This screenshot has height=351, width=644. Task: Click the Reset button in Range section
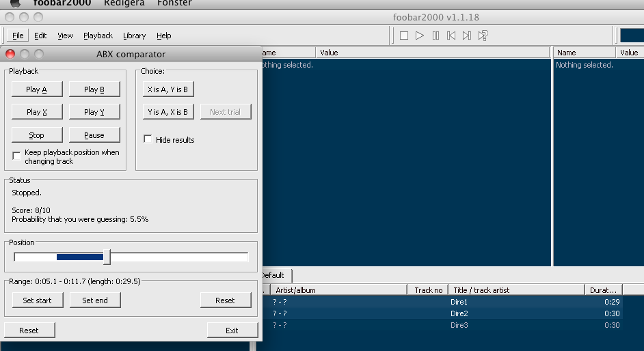click(x=226, y=300)
